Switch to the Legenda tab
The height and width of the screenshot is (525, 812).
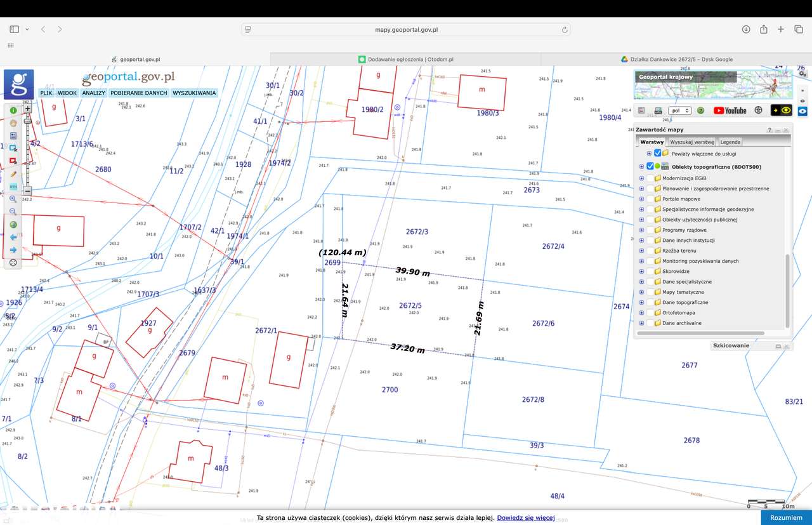730,142
